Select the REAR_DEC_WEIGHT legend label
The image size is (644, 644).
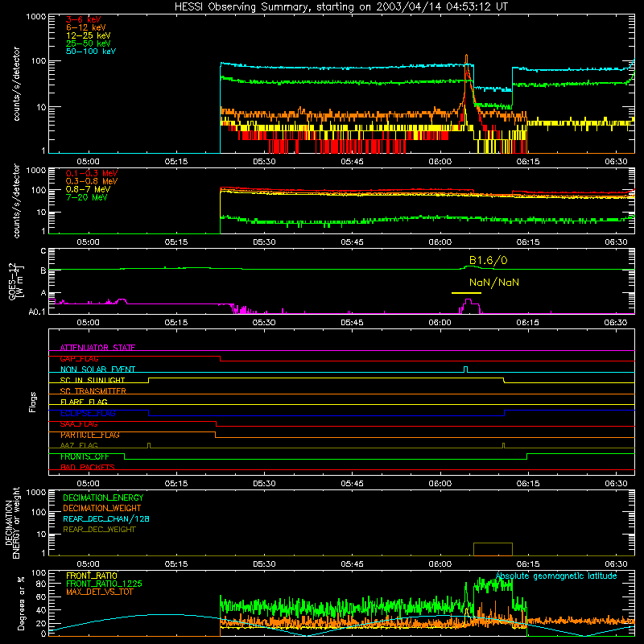(x=99, y=530)
